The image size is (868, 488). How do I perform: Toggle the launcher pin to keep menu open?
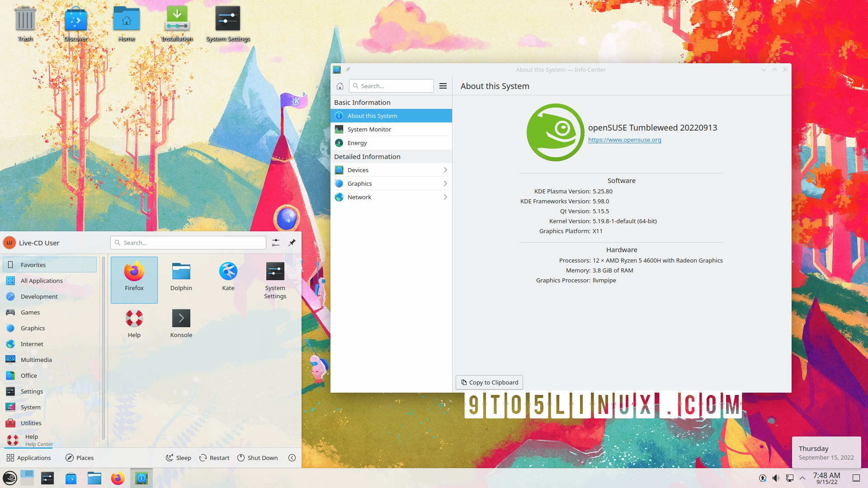292,243
